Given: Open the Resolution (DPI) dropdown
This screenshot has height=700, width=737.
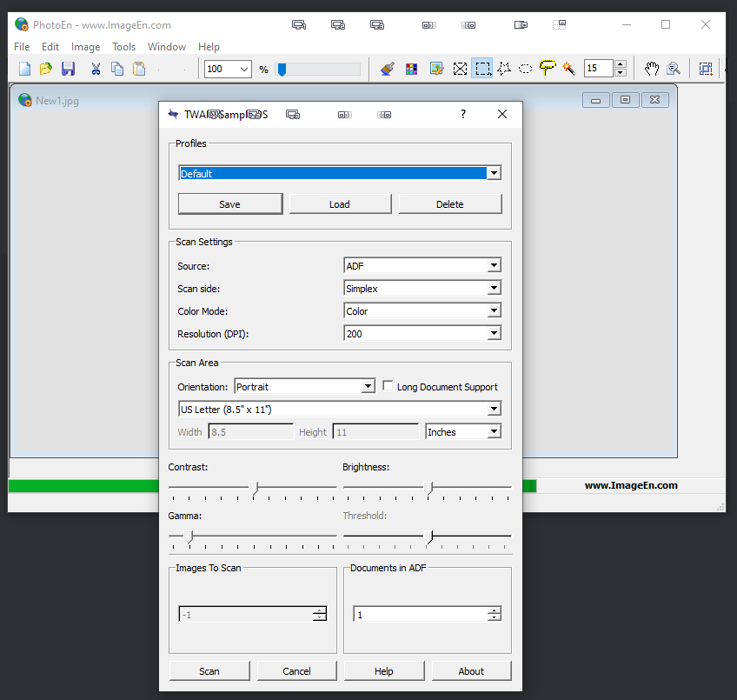Looking at the screenshot, I should click(x=494, y=333).
